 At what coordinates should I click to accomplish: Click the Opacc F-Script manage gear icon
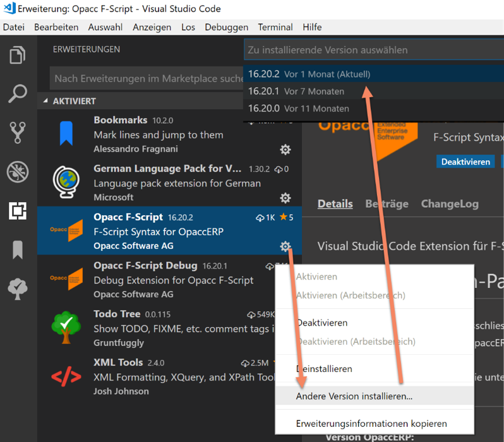pyautogui.click(x=285, y=246)
